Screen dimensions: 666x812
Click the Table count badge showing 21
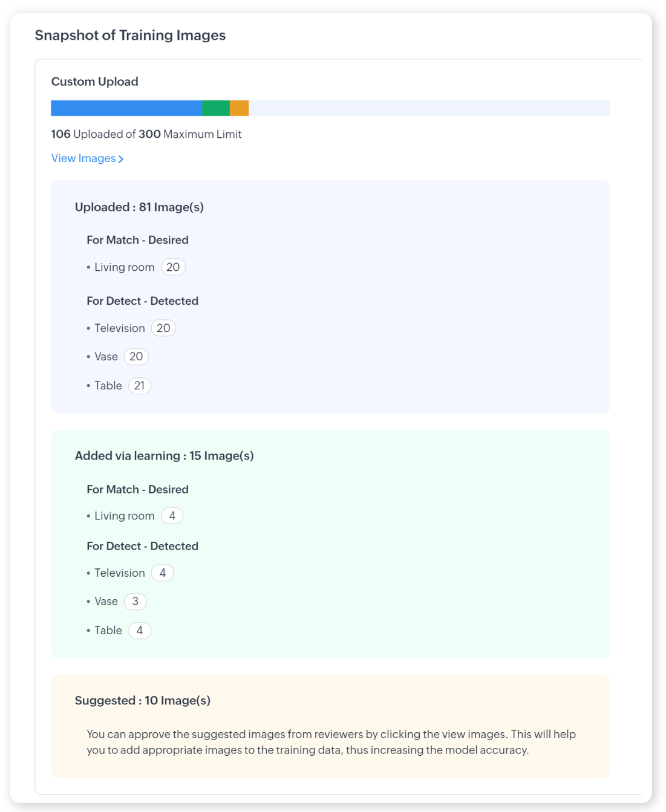click(x=140, y=386)
